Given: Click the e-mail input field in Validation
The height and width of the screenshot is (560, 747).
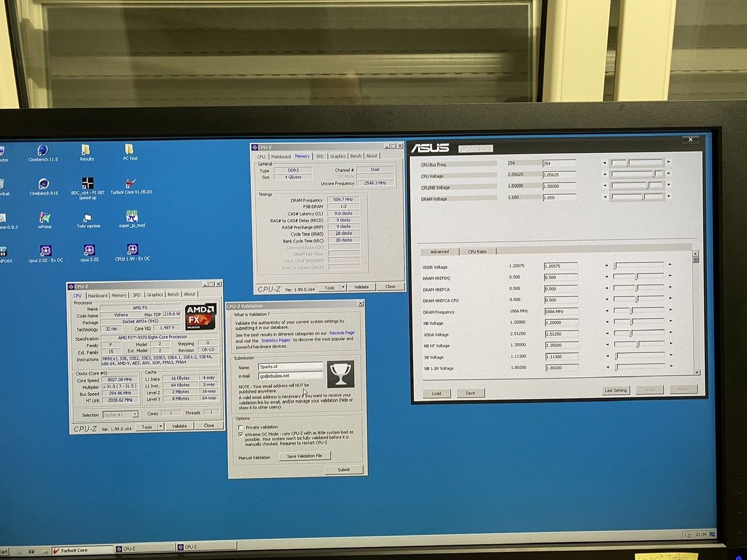Looking at the screenshot, I should point(290,376).
